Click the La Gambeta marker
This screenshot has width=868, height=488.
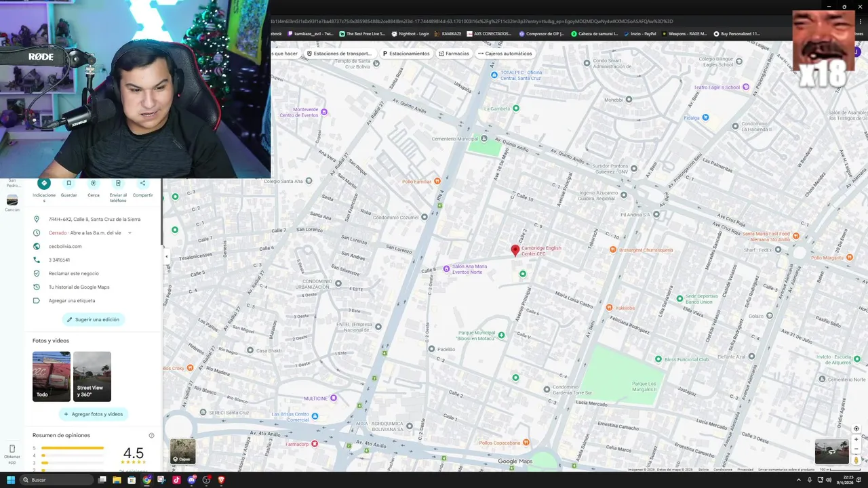(515, 108)
